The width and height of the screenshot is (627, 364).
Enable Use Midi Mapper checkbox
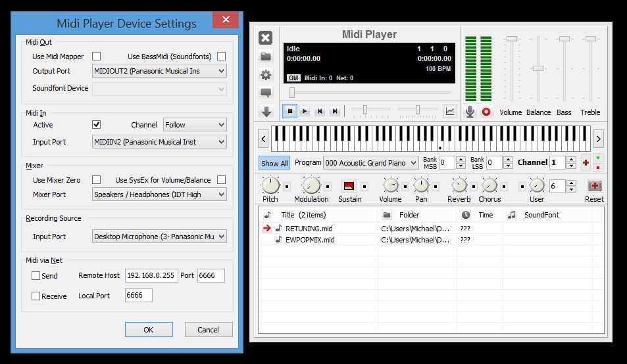click(97, 57)
